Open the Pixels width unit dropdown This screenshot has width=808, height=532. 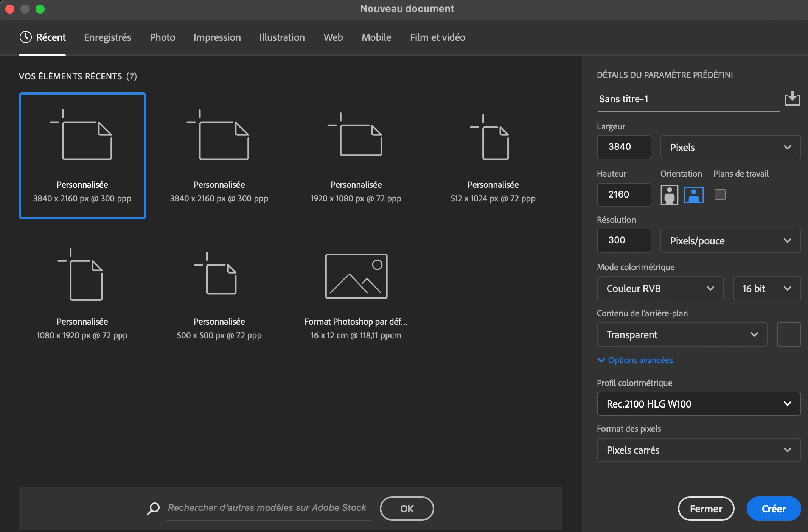pyautogui.click(x=730, y=147)
